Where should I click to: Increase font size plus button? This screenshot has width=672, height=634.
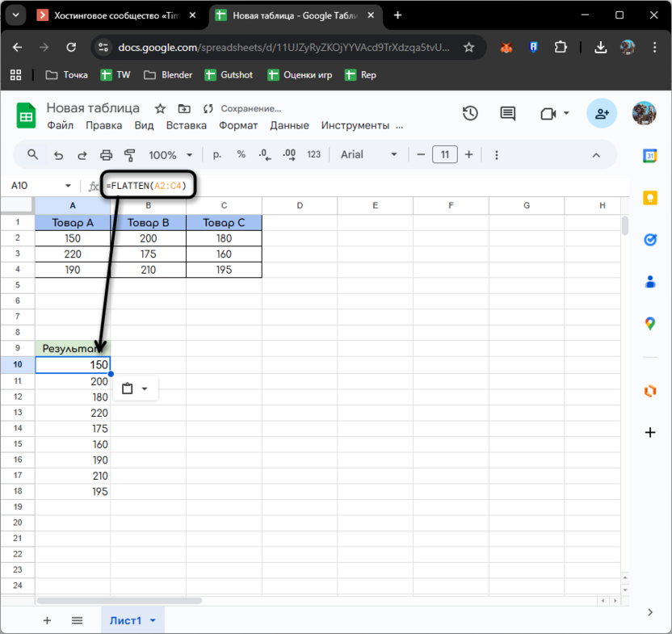(468, 155)
